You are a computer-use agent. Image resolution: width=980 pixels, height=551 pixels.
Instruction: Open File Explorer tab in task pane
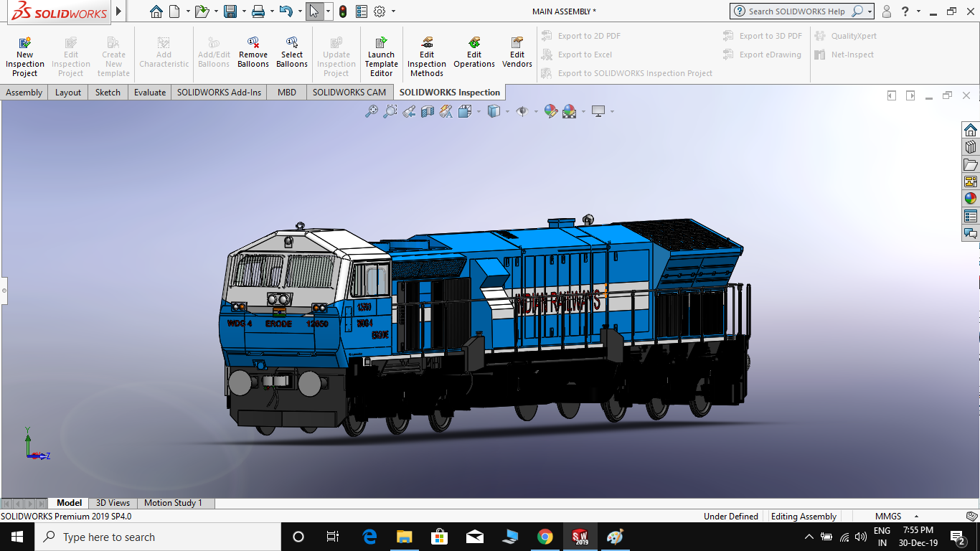971,164
